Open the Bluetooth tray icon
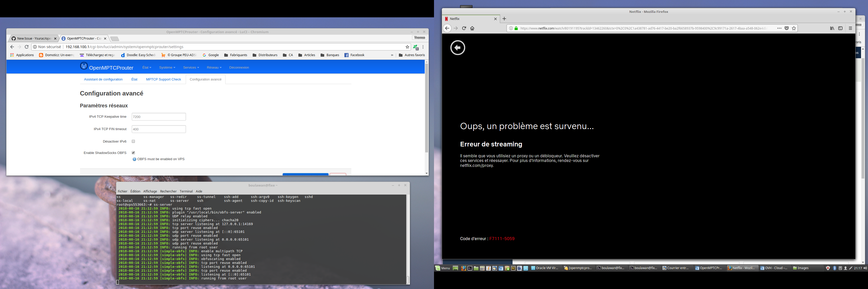The height and width of the screenshot is (289, 868). point(835,268)
